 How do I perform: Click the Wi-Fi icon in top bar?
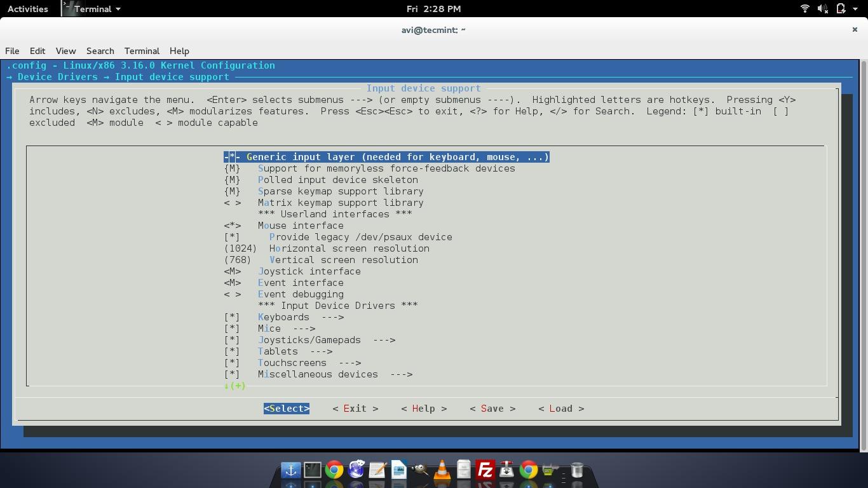tap(804, 9)
